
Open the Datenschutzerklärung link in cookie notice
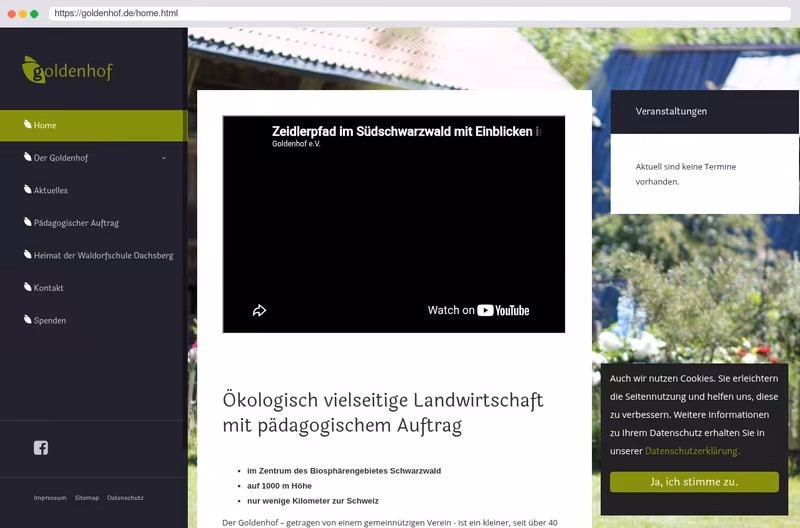click(691, 451)
